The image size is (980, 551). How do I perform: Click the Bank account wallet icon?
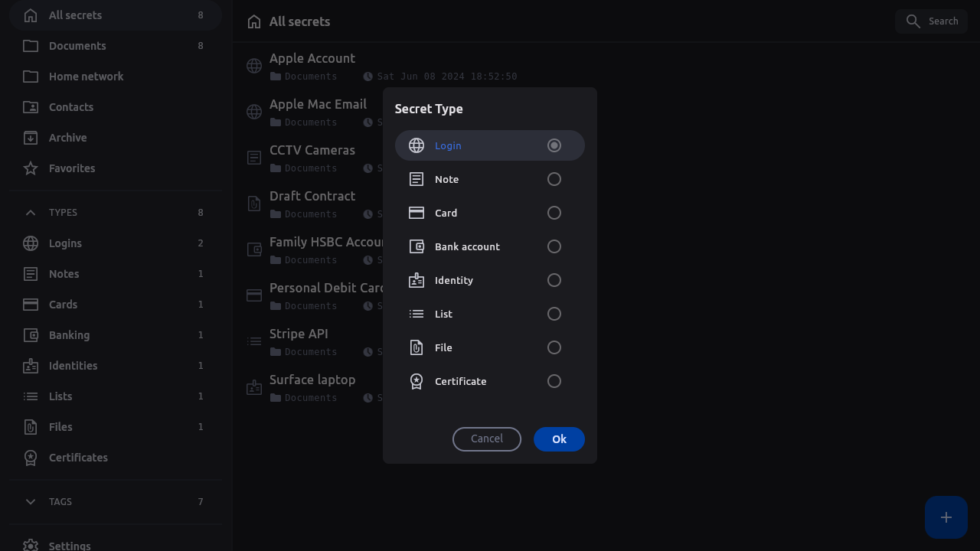(416, 246)
